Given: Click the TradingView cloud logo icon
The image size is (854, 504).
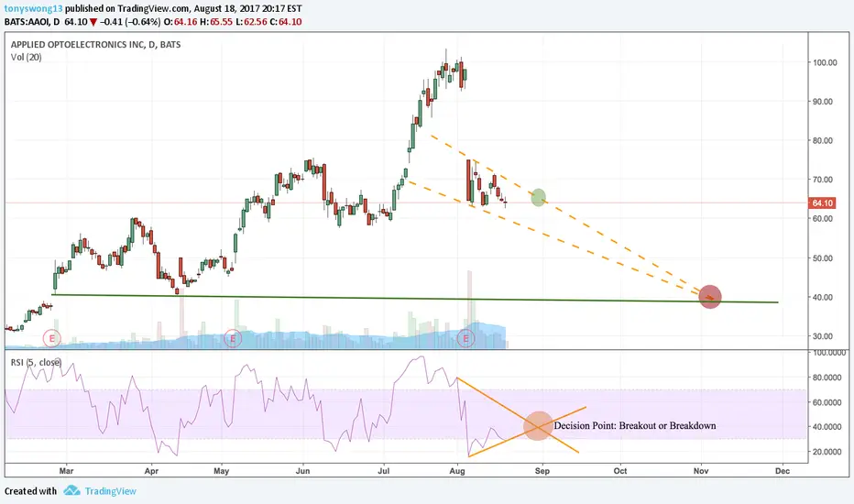Looking at the screenshot, I should [71, 490].
